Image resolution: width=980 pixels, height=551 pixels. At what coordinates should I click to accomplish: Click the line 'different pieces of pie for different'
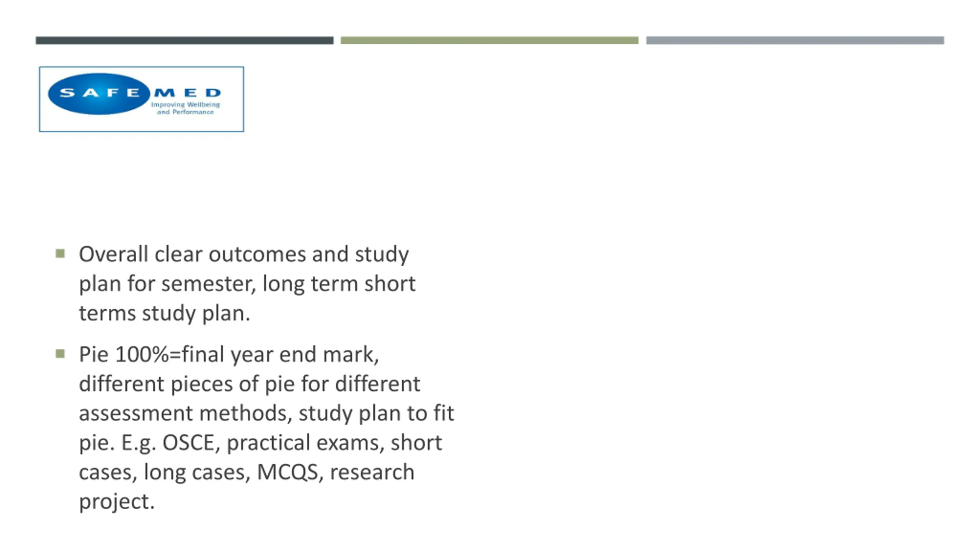[x=250, y=384]
